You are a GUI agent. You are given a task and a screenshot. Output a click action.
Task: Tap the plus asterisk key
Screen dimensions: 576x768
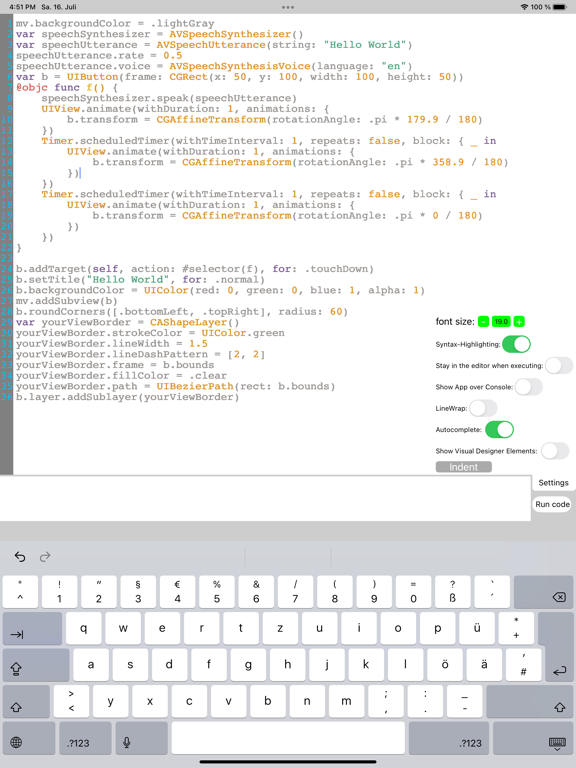click(516, 628)
